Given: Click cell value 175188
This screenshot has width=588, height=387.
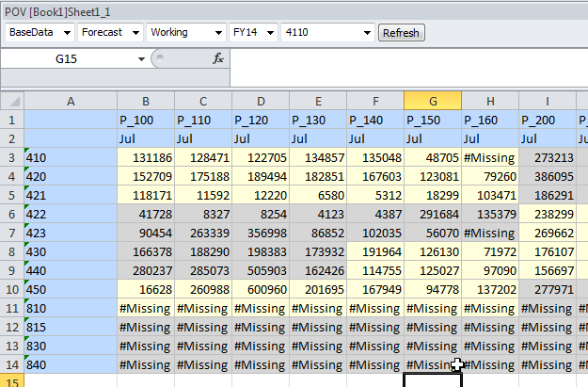Looking at the screenshot, I should pyautogui.click(x=203, y=176).
